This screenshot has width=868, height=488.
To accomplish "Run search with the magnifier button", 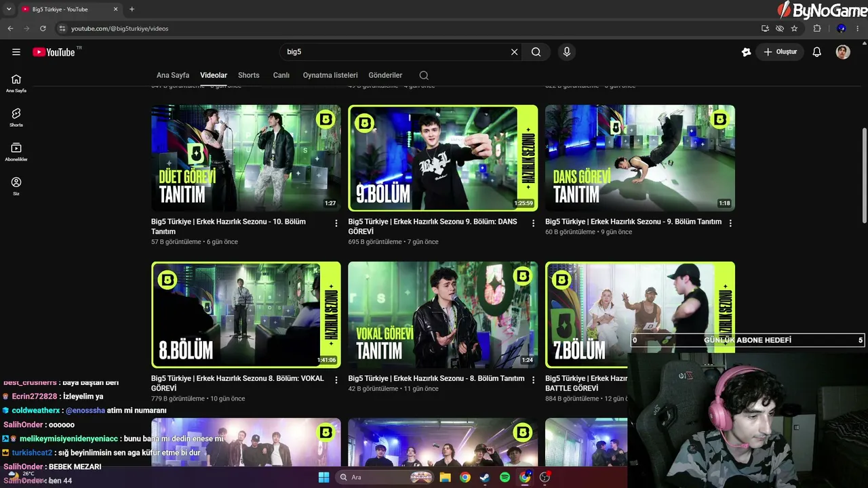I will (536, 52).
